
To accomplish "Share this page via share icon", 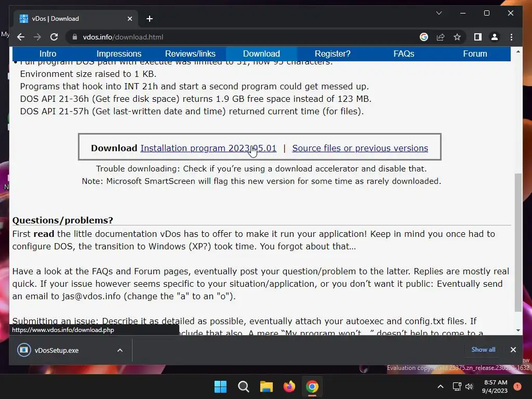I will coord(441,37).
